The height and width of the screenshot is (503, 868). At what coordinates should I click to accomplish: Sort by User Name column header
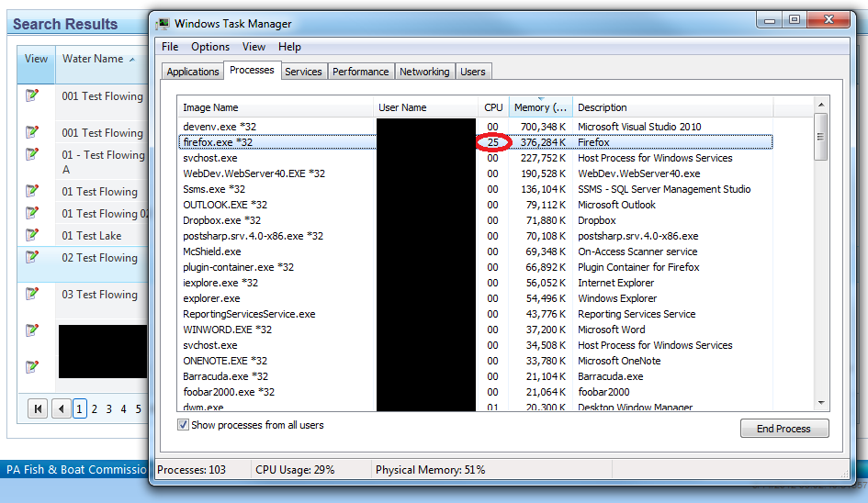point(426,107)
